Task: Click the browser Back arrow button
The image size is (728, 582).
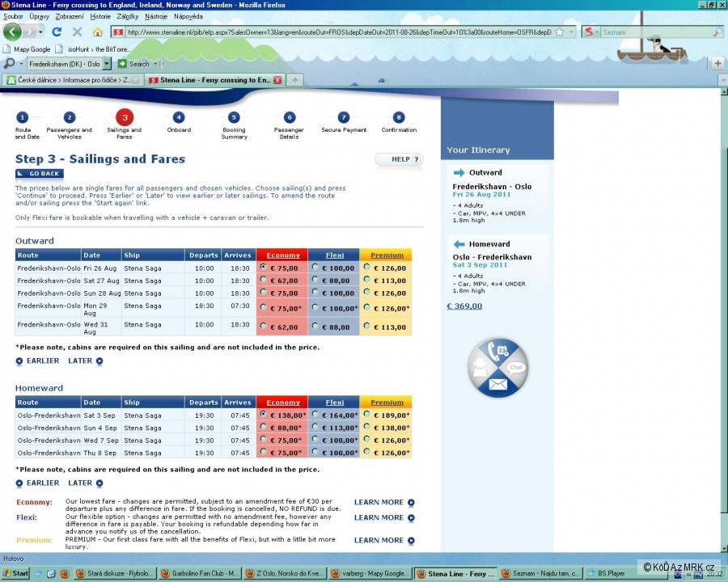Action: [12, 32]
